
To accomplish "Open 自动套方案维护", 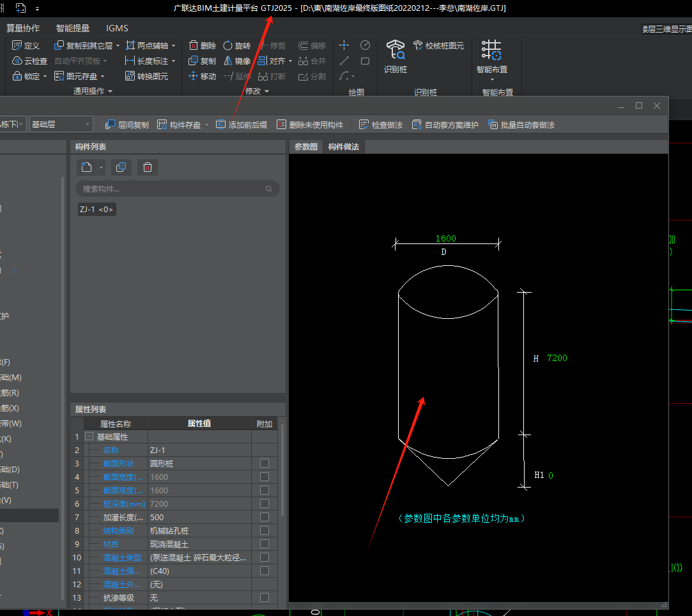I will [x=445, y=125].
